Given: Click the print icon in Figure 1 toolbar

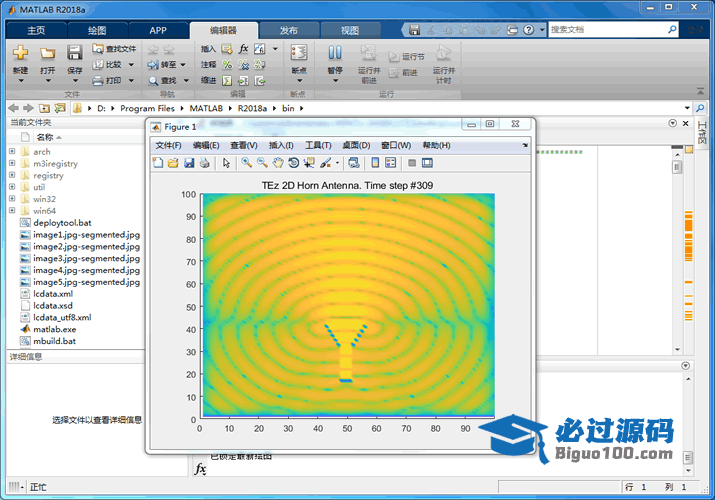Looking at the screenshot, I should 205,163.
